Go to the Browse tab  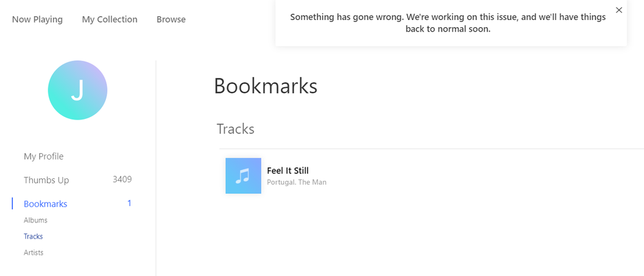171,19
